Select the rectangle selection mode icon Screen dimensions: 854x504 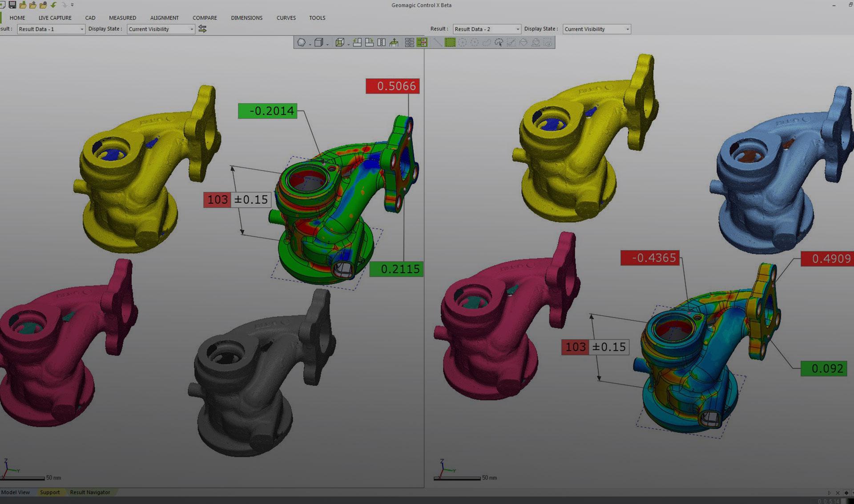450,43
